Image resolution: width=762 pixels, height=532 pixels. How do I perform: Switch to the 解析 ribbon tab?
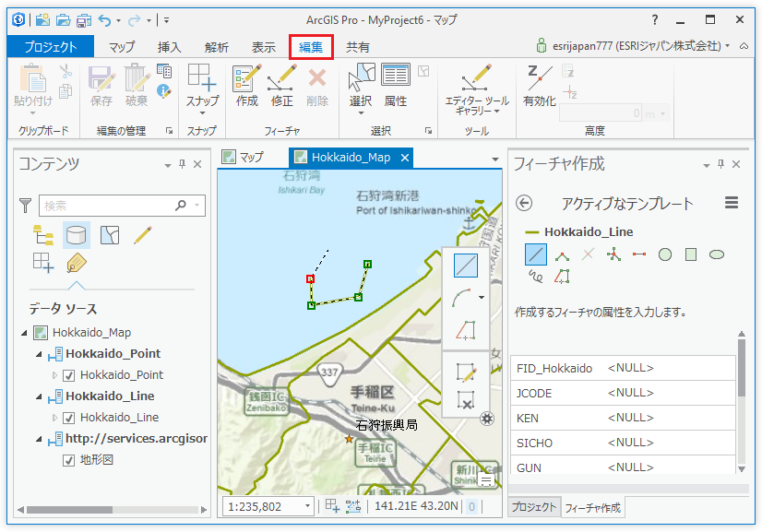pyautogui.click(x=216, y=47)
